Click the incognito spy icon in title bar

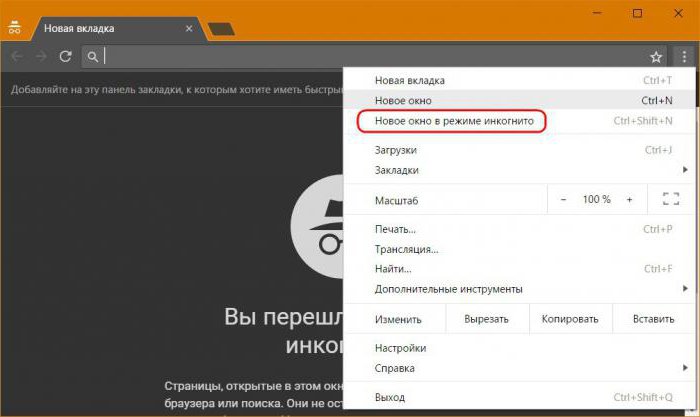click(14, 28)
